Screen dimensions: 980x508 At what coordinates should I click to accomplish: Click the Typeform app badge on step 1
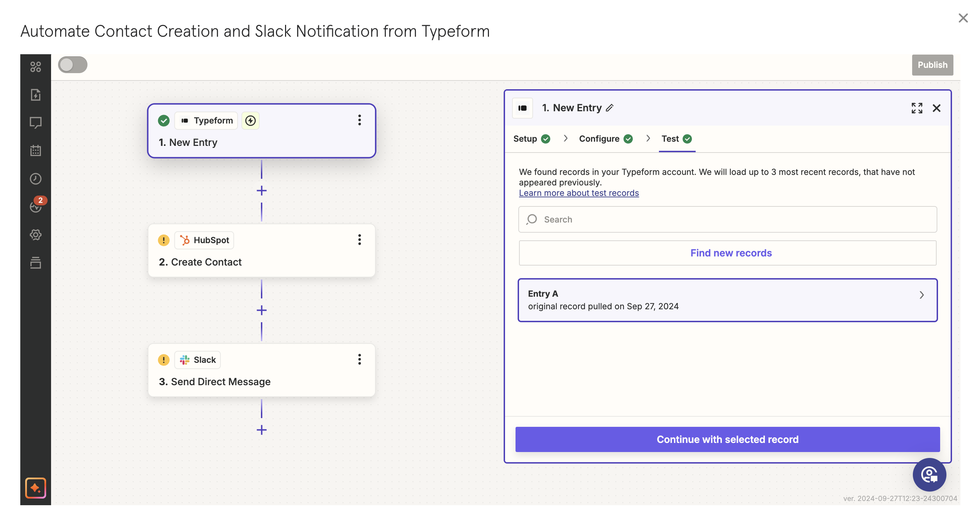206,121
